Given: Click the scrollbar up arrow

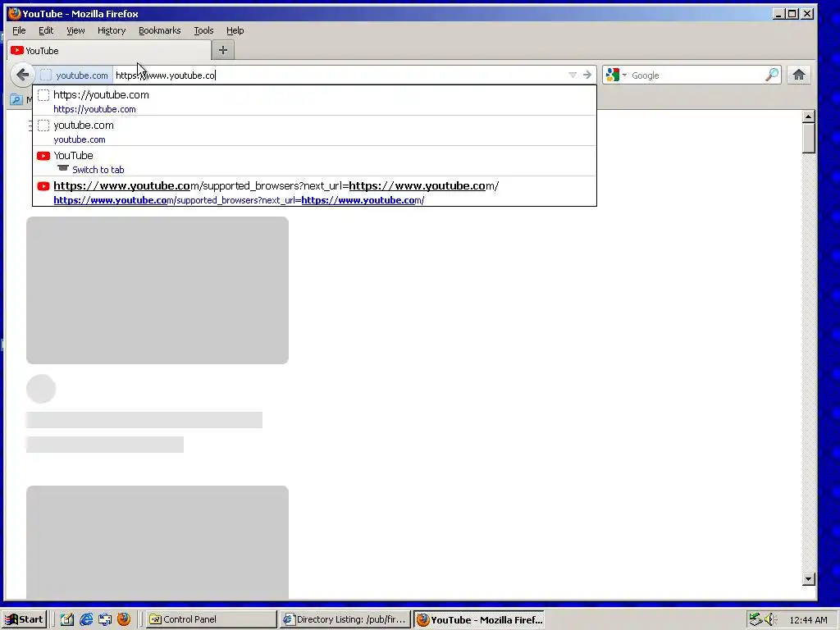Looking at the screenshot, I should 808,116.
